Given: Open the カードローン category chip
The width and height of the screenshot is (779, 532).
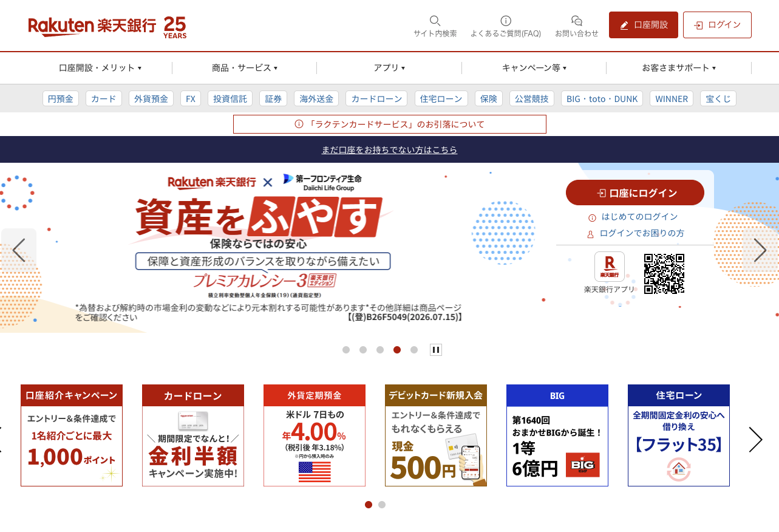Looking at the screenshot, I should click(376, 98).
